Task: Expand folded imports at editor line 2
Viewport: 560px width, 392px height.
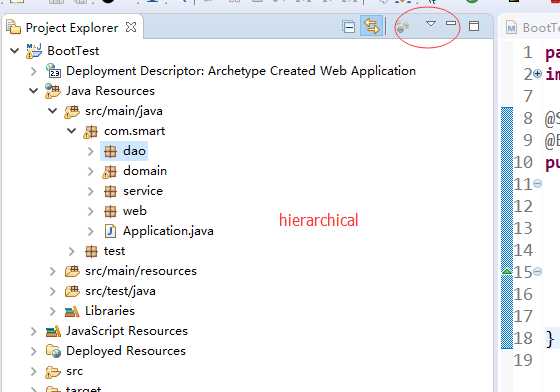Action: click(538, 74)
